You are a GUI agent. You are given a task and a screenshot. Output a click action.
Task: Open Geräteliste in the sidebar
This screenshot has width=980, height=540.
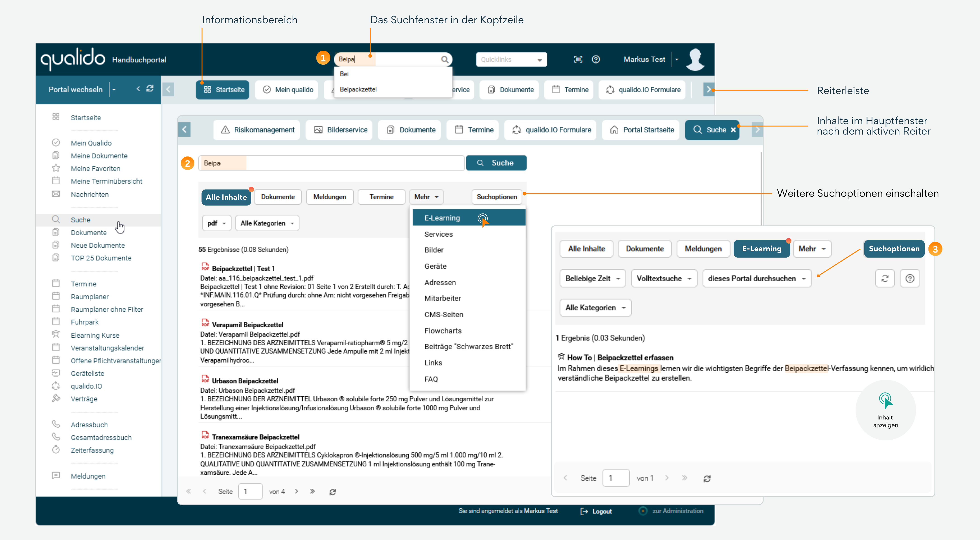87,373
